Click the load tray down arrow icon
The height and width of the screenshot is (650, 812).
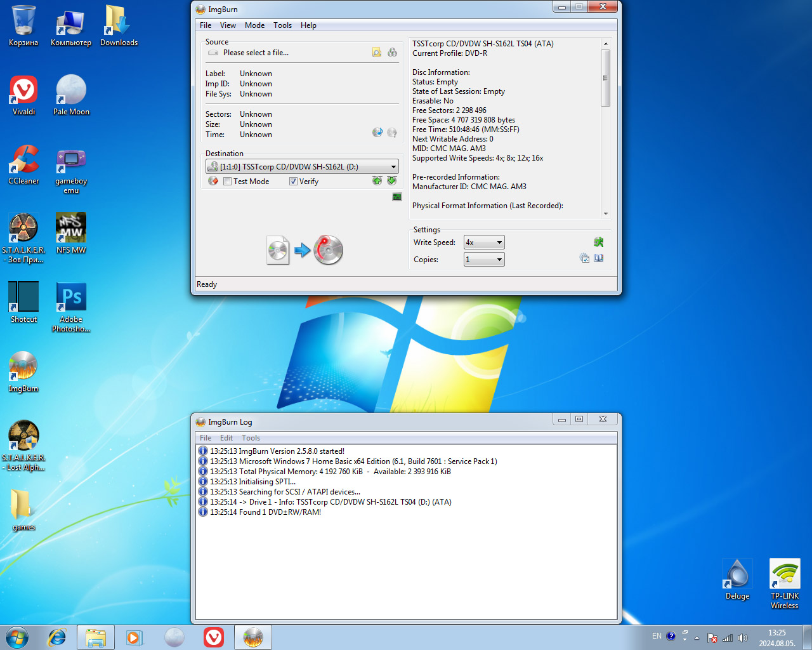pos(391,181)
